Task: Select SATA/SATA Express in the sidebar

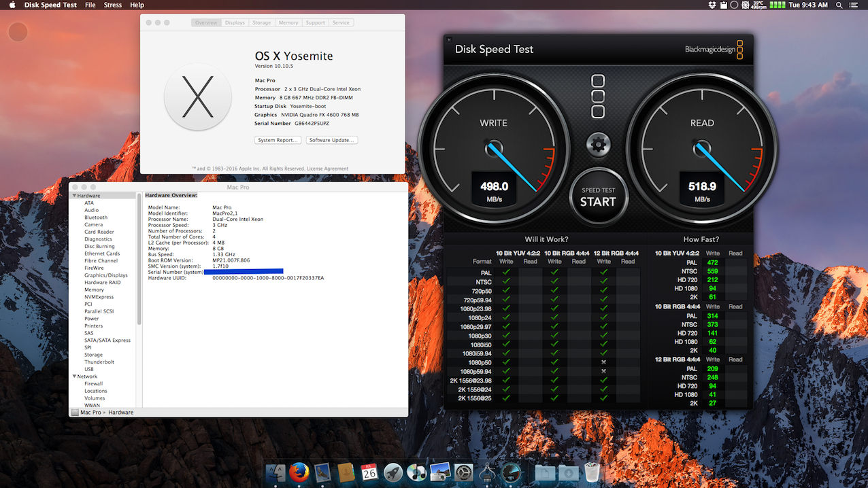Action: (x=107, y=341)
